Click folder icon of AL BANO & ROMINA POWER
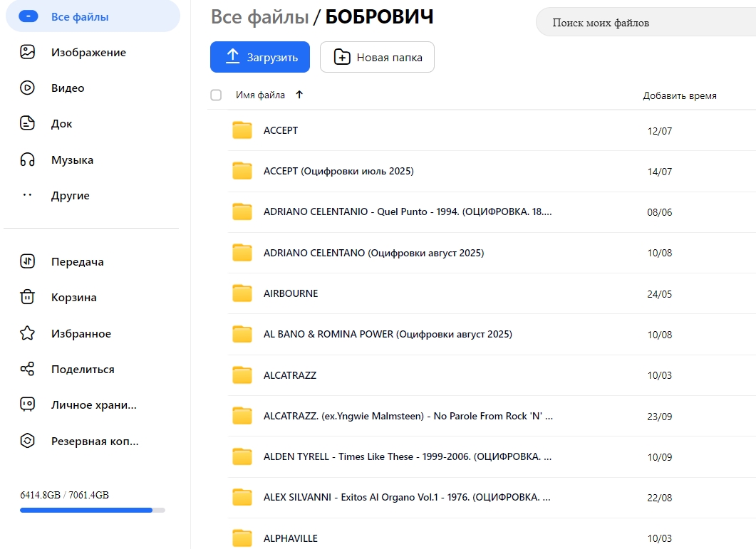This screenshot has width=756, height=549. (x=242, y=334)
